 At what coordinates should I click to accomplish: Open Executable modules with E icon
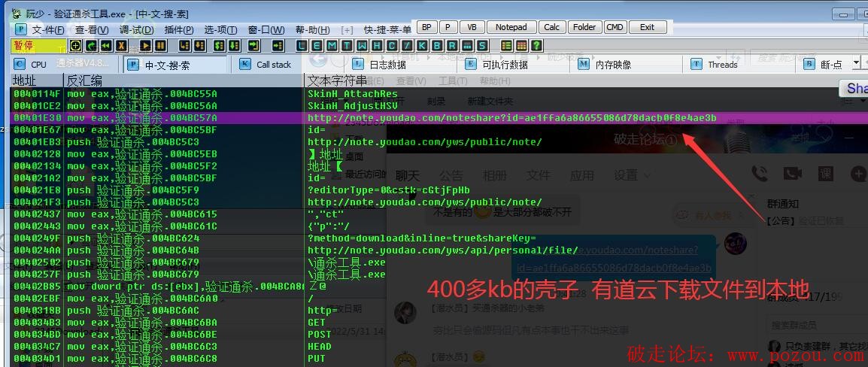point(317,45)
